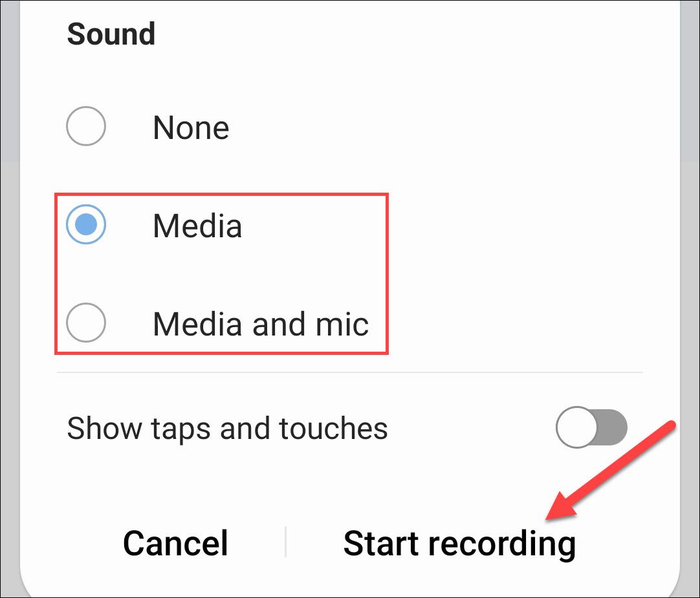Viewport: 700px width, 598px height.
Task: Select the None sound radio button
Action: tap(85, 126)
